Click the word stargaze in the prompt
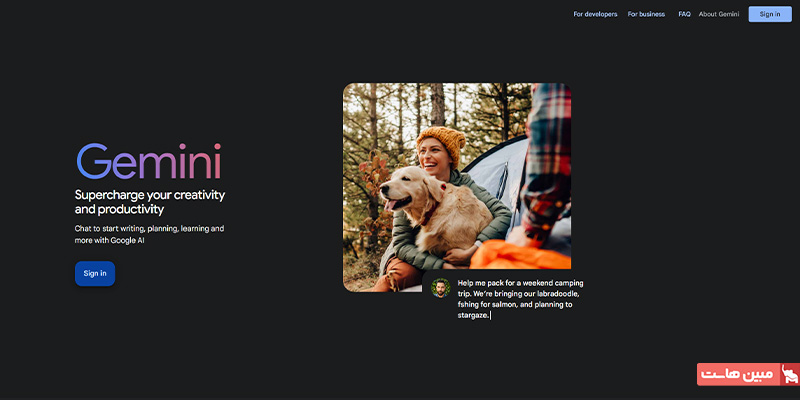Screen dimensions: 800x400 pos(473,316)
